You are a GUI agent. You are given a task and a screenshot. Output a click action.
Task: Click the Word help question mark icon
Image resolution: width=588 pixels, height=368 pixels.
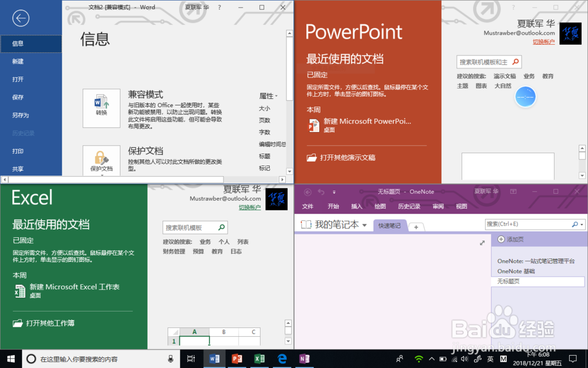[219, 8]
